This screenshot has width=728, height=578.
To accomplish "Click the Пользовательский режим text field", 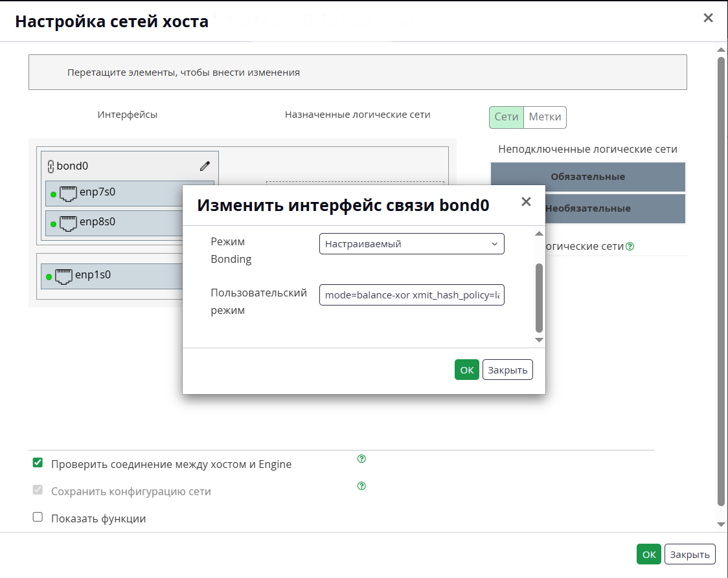I will pos(412,295).
